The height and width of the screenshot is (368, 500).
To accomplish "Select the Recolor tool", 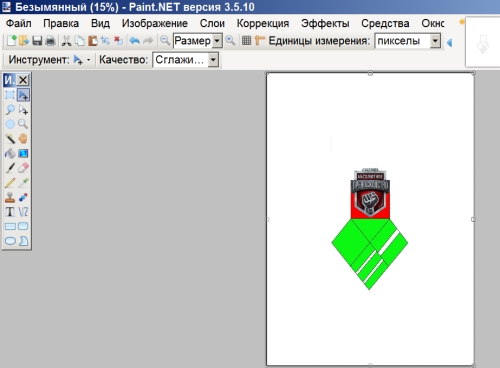I will [x=23, y=197].
